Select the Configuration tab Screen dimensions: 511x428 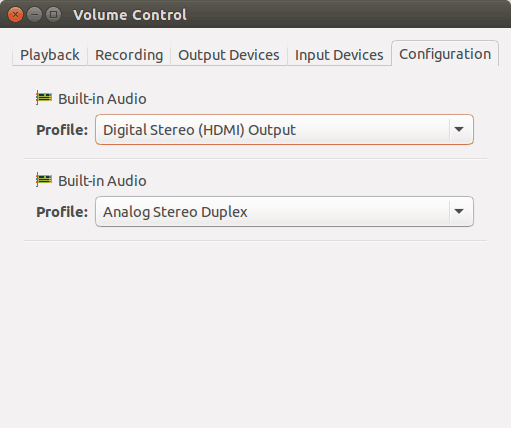pos(445,54)
